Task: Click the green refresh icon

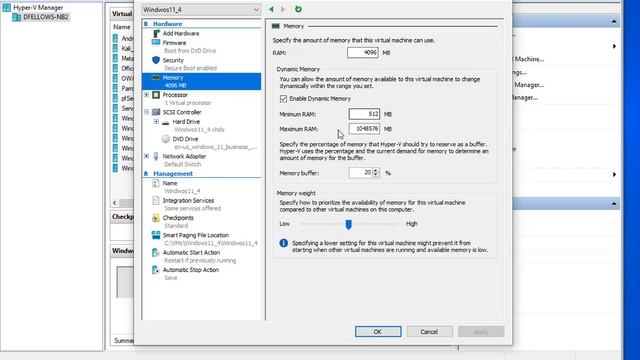Action: (x=298, y=9)
